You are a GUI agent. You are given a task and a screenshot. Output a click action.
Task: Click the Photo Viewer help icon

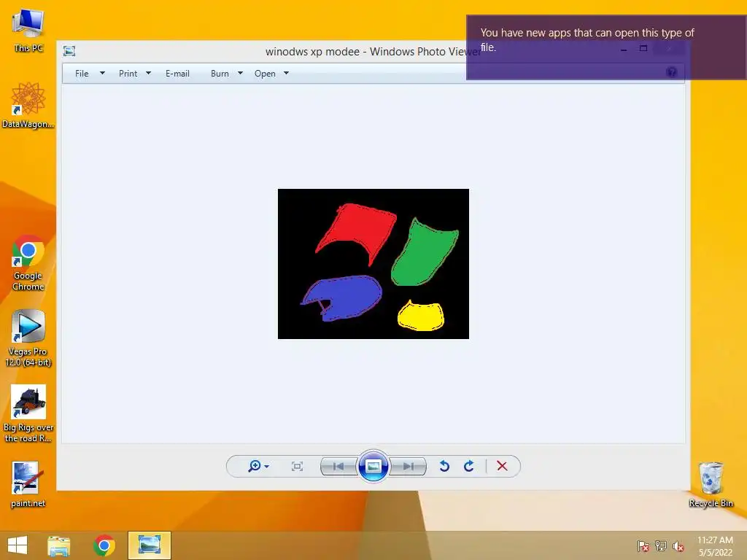pos(672,72)
